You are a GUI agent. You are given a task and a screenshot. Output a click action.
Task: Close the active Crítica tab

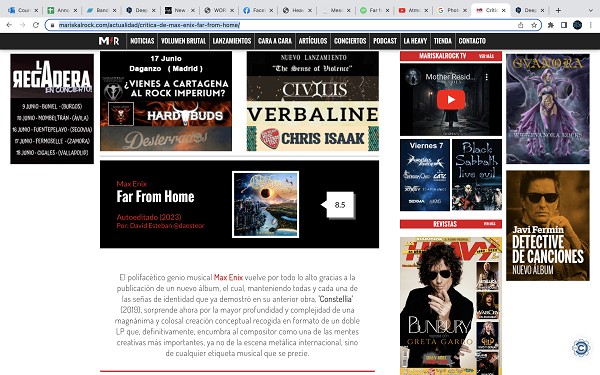click(x=504, y=10)
